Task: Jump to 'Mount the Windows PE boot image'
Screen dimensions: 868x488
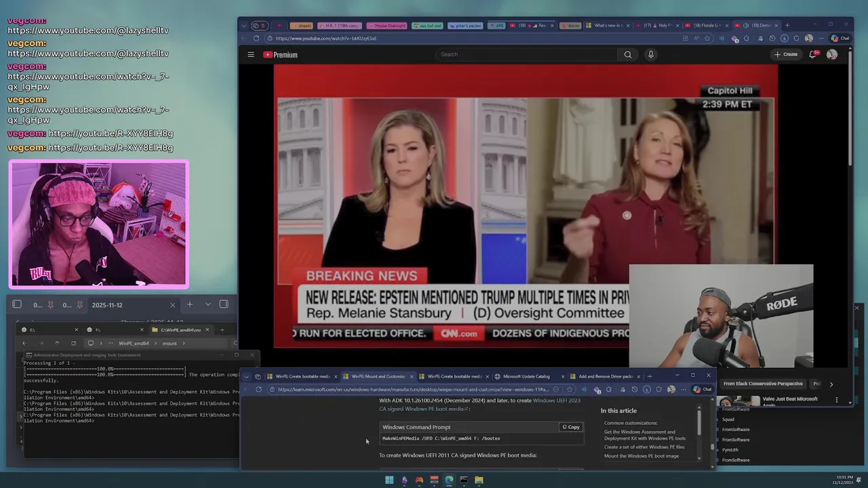Action: (x=642, y=456)
